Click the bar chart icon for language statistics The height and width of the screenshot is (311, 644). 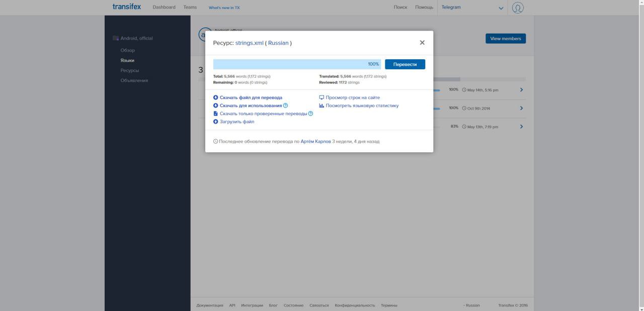322,106
